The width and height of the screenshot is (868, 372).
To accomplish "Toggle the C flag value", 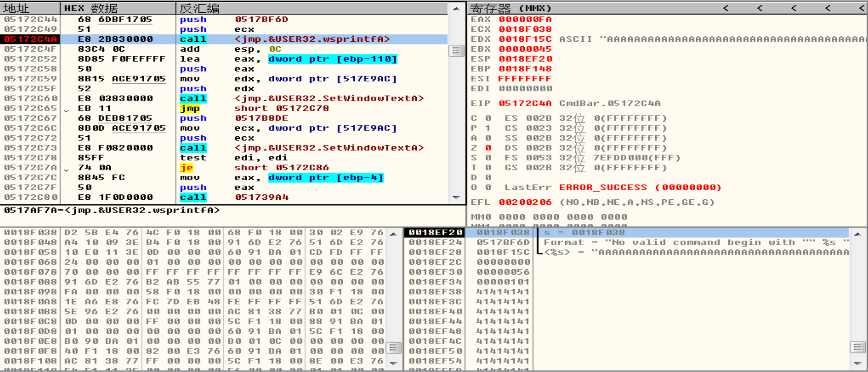I will pyautogui.click(x=488, y=118).
